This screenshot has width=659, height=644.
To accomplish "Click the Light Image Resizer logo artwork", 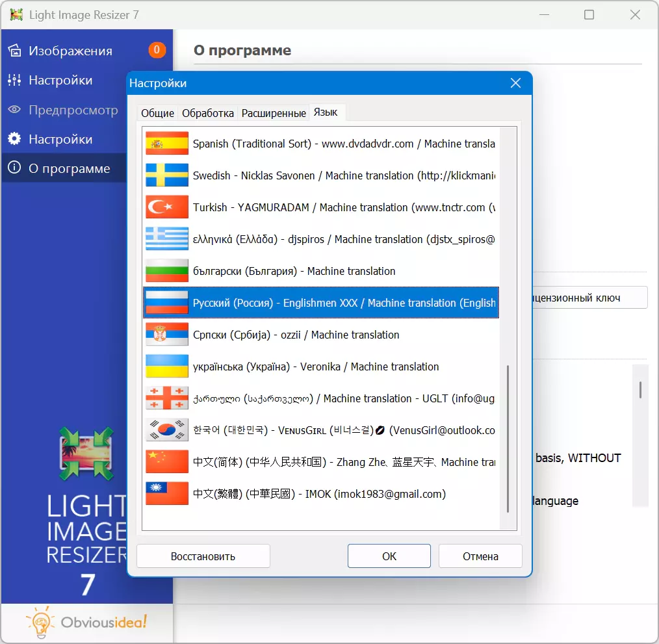I will point(86,454).
